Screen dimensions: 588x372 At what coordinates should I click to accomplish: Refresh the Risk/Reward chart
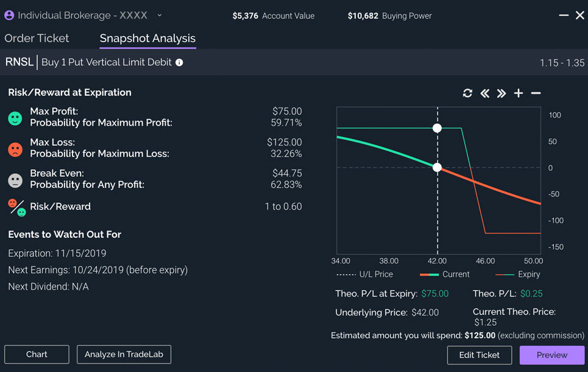(x=467, y=93)
